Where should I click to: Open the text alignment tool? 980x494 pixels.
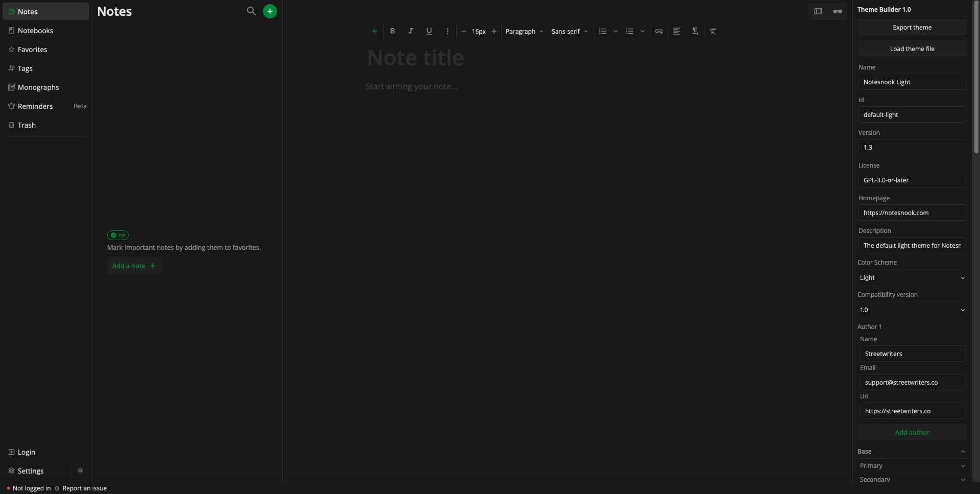coord(677,31)
